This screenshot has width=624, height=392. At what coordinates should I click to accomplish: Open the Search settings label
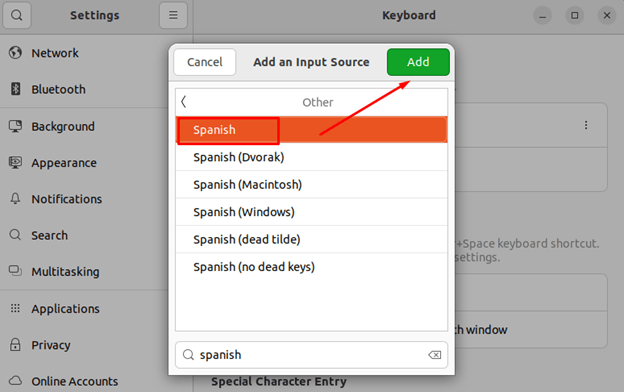pyautogui.click(x=50, y=235)
